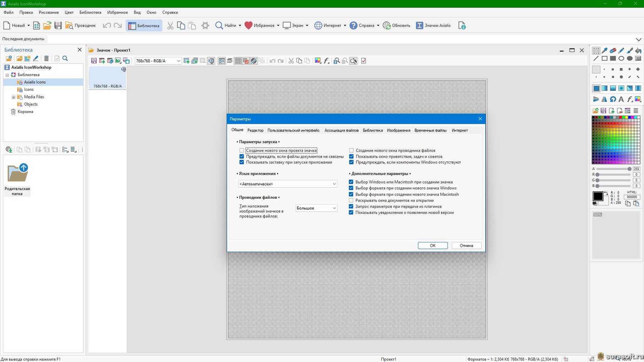The height and width of the screenshot is (362, 644).
Task: Switch to the Редактор tab
Action: point(255,130)
